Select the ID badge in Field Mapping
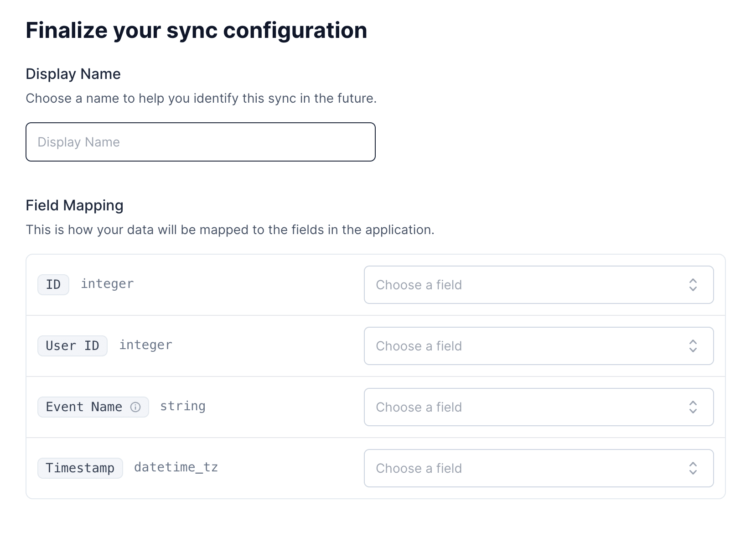Image resolution: width=756 pixels, height=533 pixels. coord(53,284)
